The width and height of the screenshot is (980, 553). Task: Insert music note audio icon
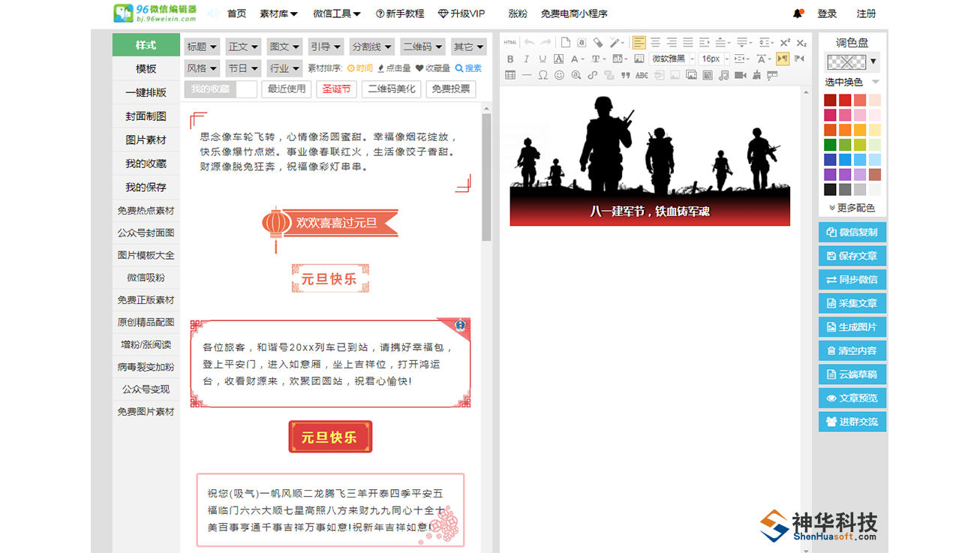coord(723,75)
